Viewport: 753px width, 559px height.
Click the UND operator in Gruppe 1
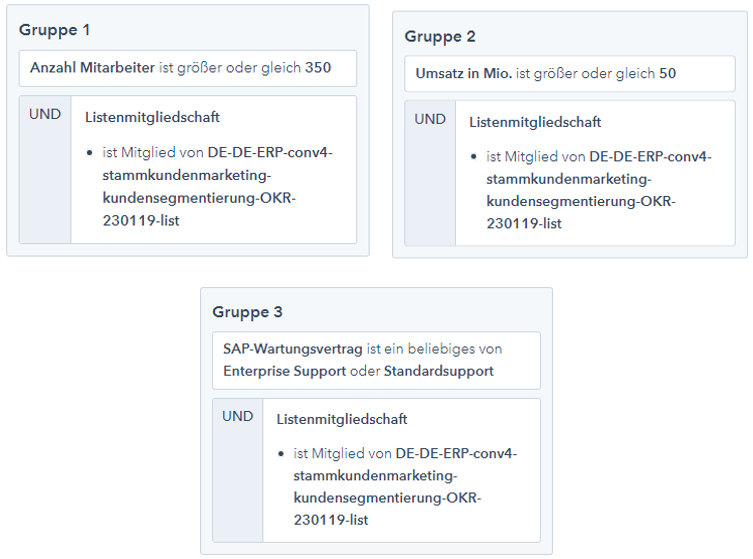[45, 114]
